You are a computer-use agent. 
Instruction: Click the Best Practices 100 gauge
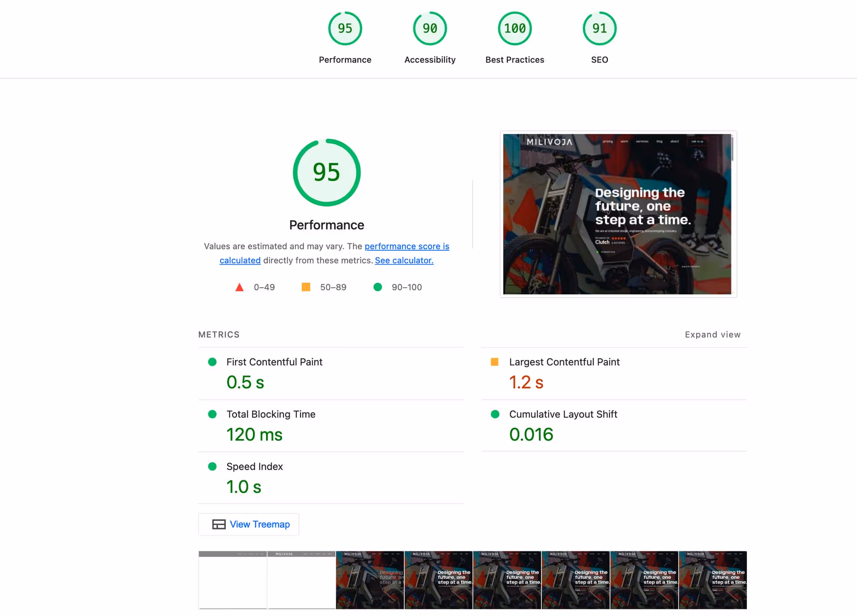click(514, 29)
